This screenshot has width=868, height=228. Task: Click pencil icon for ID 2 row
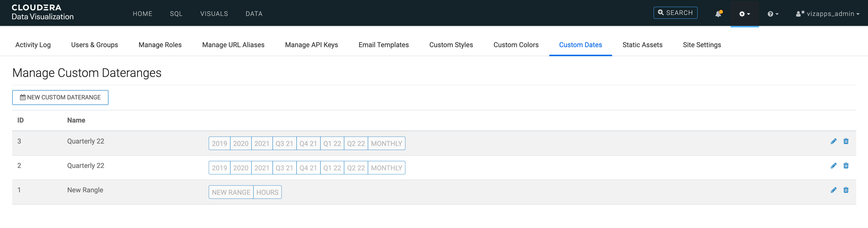pos(833,166)
